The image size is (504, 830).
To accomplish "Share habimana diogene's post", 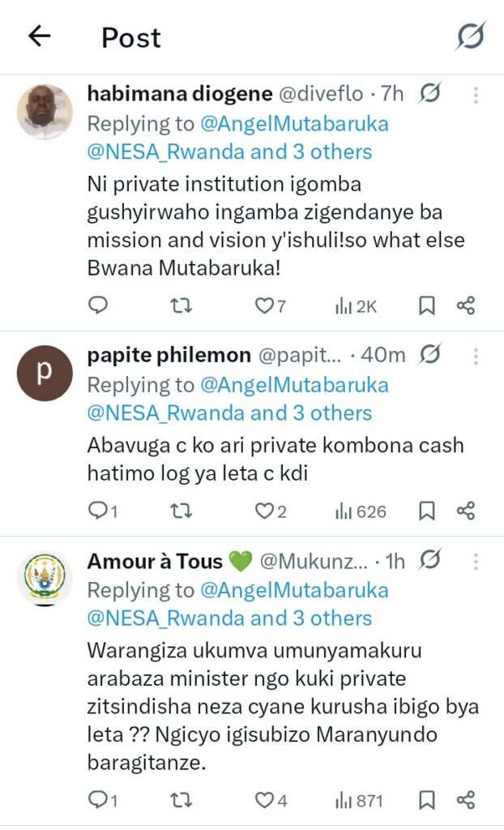I will [465, 306].
